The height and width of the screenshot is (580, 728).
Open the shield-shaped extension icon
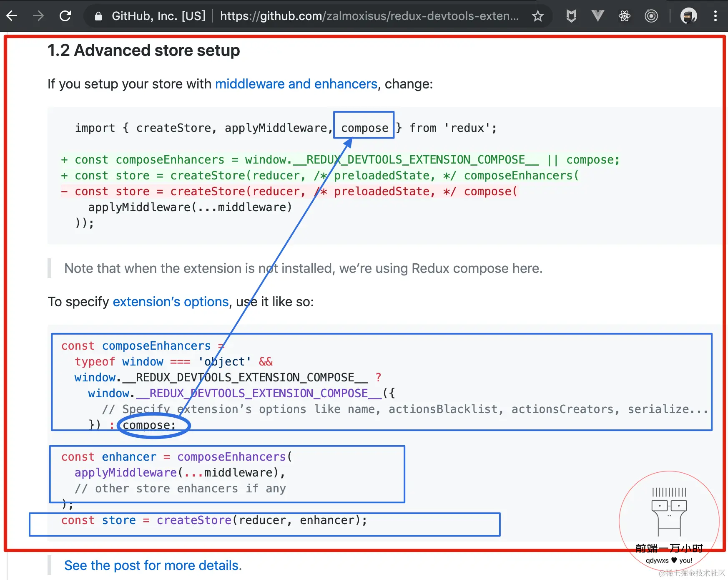571,16
